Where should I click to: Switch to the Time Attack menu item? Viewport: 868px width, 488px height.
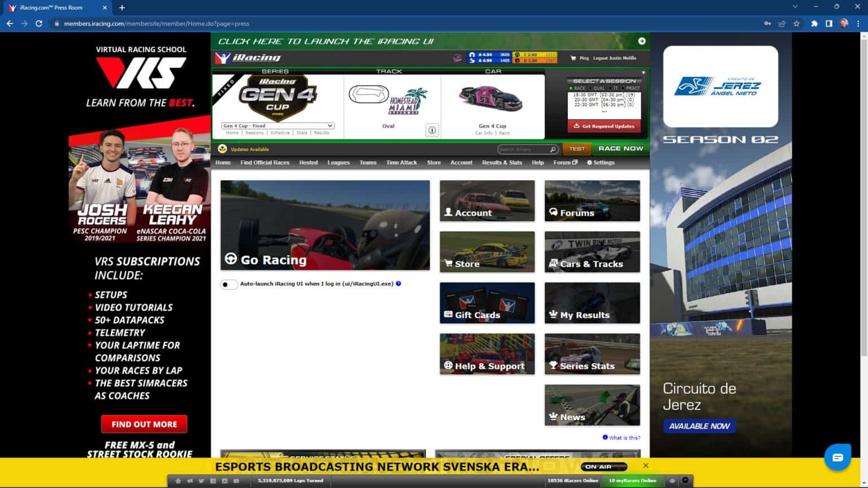401,163
